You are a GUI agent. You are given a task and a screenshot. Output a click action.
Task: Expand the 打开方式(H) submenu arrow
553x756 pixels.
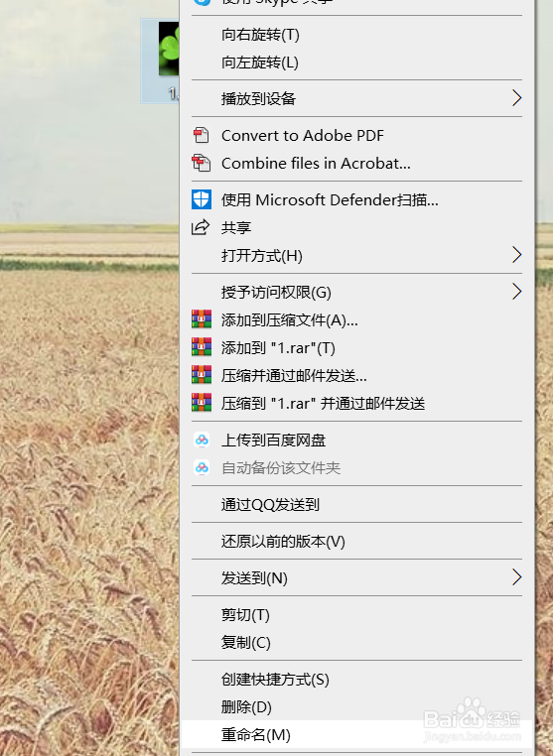tap(517, 255)
